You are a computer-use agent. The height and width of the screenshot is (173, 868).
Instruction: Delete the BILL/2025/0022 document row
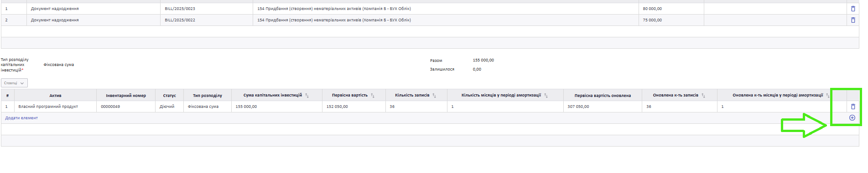pos(853,20)
